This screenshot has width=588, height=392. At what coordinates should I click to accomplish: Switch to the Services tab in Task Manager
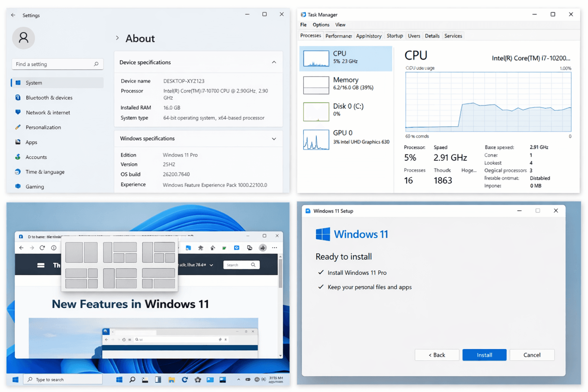(x=453, y=36)
